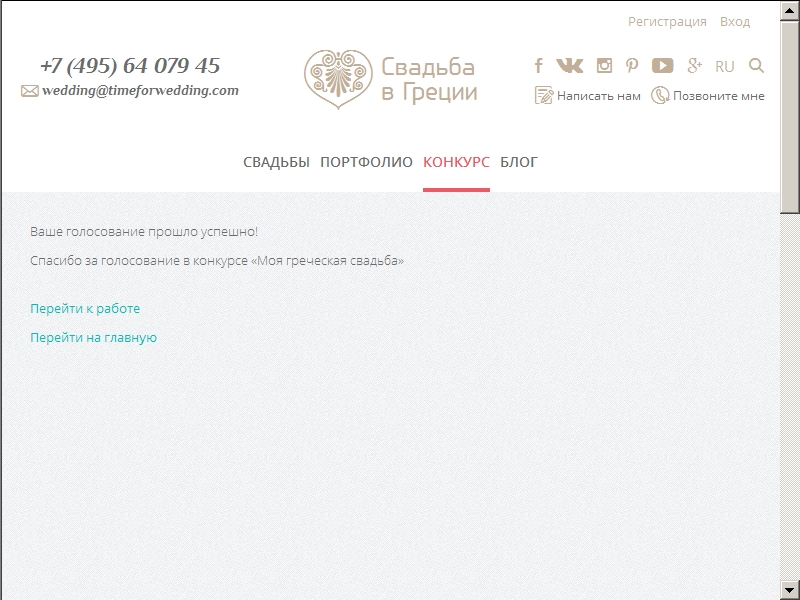Click the Спасибо за голосование в конкурсе text
Image resolution: width=800 pixels, height=600 pixels.
point(217,261)
